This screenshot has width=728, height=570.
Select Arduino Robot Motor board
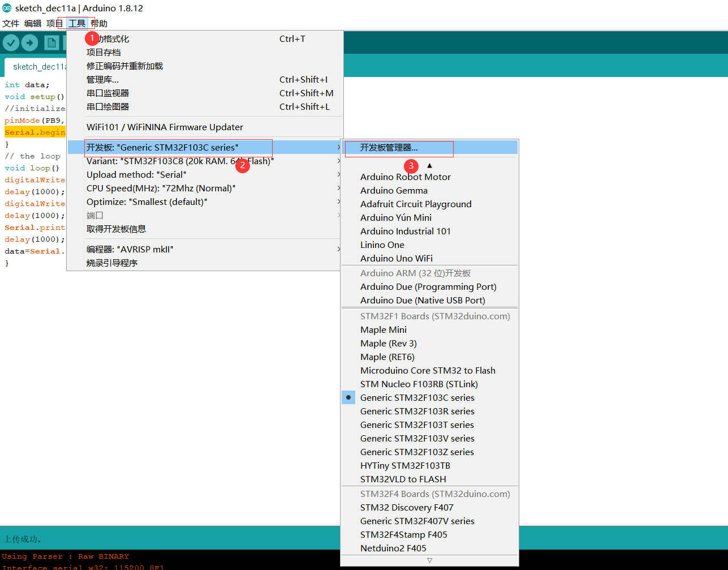(430, 177)
